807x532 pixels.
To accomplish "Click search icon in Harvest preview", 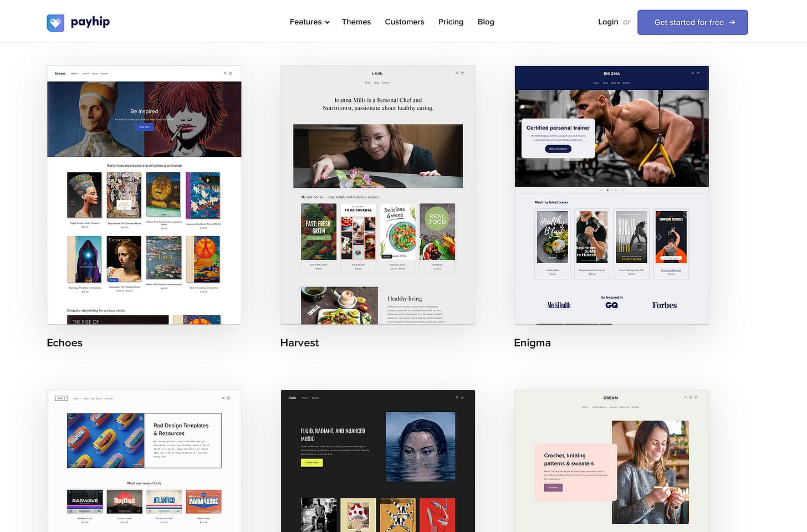I will pyautogui.click(x=457, y=73).
